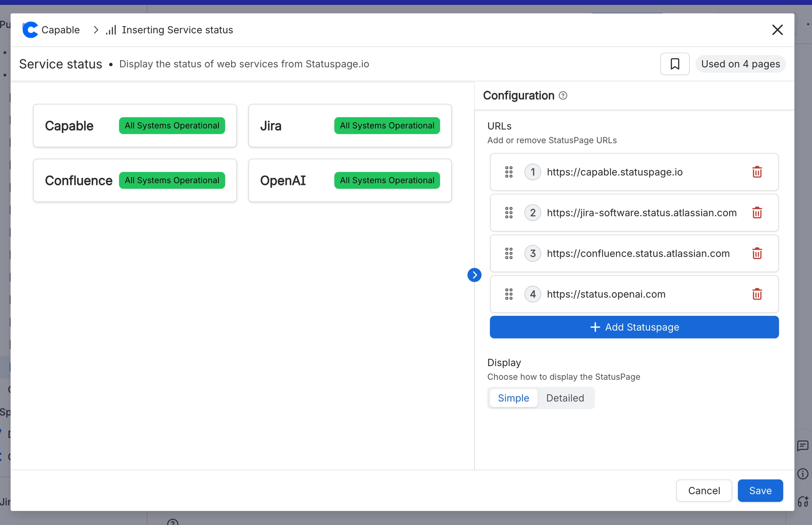812x525 pixels.
Task: Click the Used on 4 pages badge
Action: 740,64
